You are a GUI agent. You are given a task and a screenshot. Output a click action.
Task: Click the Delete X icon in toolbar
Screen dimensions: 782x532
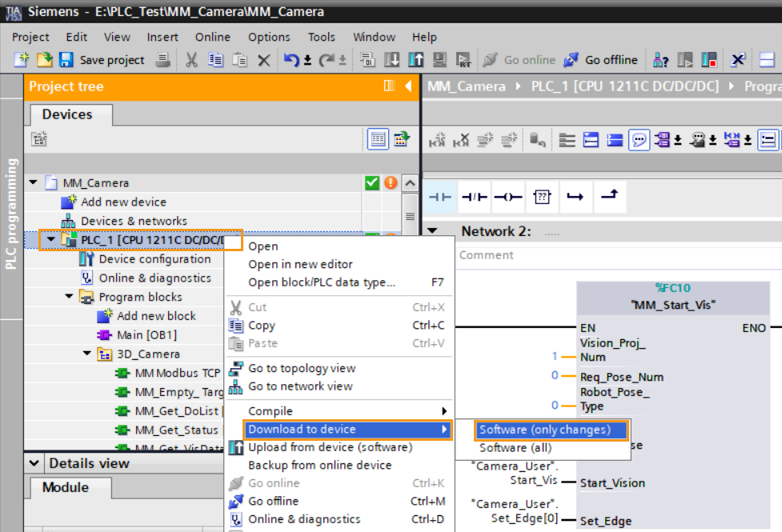(263, 60)
